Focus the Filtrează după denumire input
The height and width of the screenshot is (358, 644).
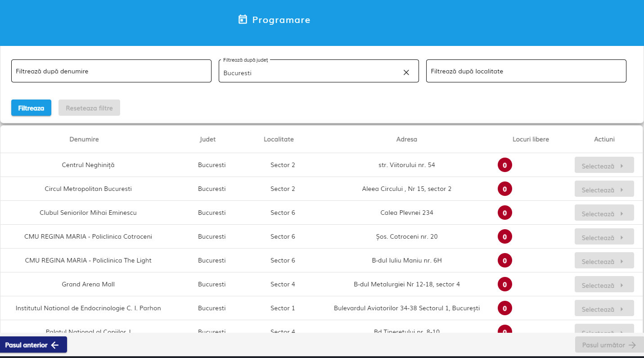111,71
